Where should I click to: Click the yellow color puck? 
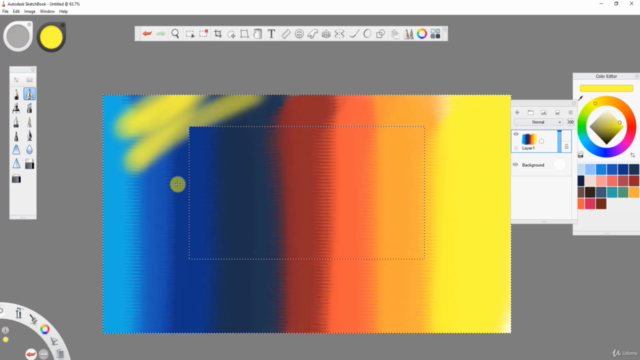tap(51, 37)
